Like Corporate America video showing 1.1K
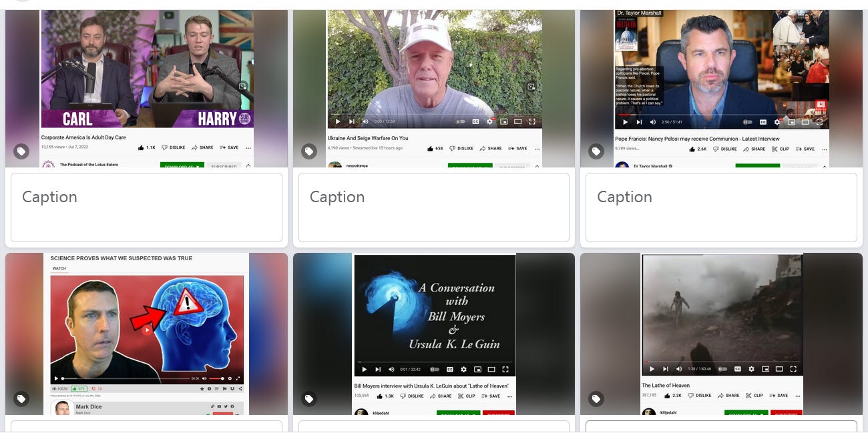 147,147
